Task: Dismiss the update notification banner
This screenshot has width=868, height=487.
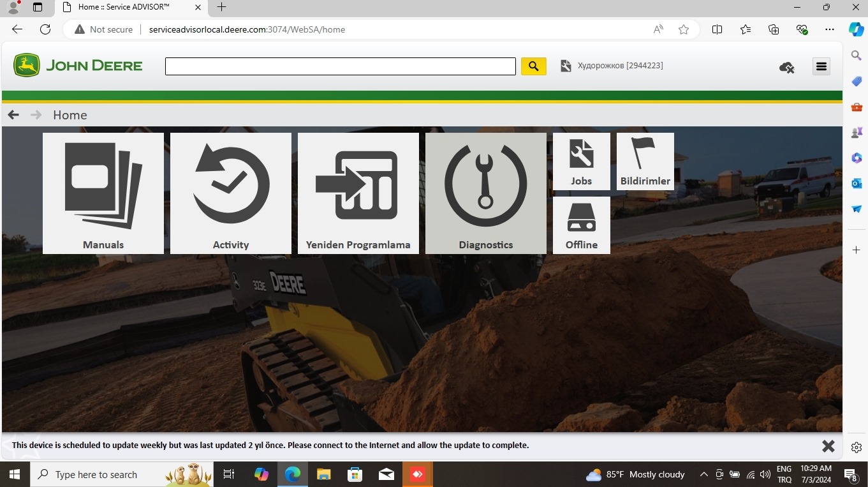Action: 828,446
